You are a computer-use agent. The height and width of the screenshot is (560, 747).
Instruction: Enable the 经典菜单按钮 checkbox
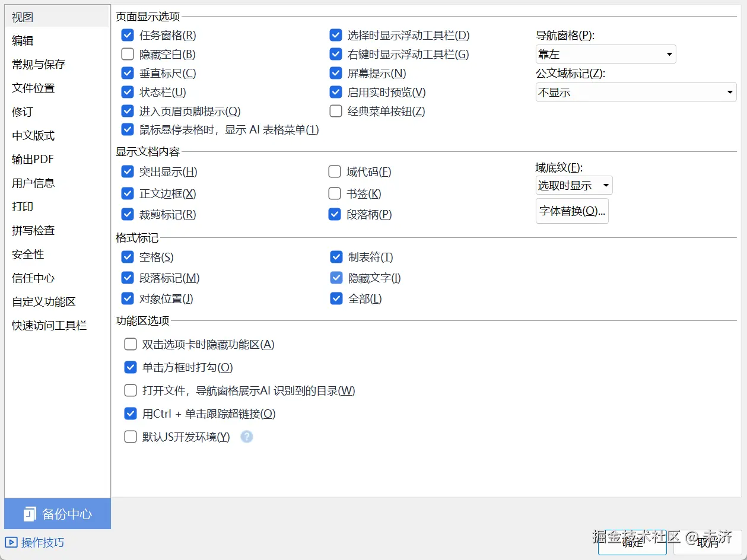pyautogui.click(x=336, y=112)
